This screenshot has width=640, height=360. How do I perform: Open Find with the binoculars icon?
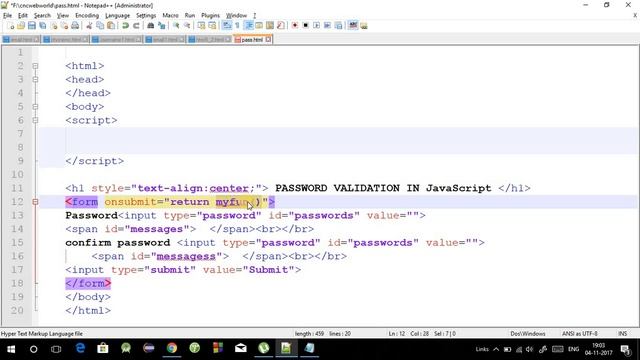point(151,26)
